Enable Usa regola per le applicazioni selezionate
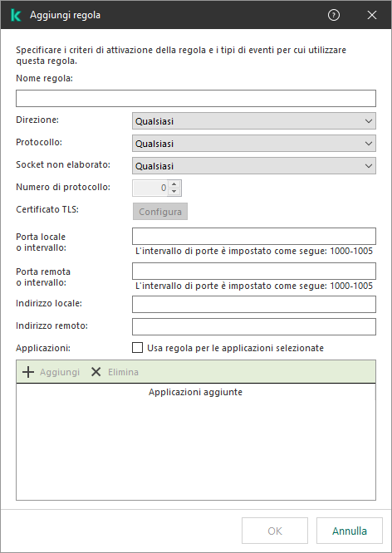 (x=137, y=348)
